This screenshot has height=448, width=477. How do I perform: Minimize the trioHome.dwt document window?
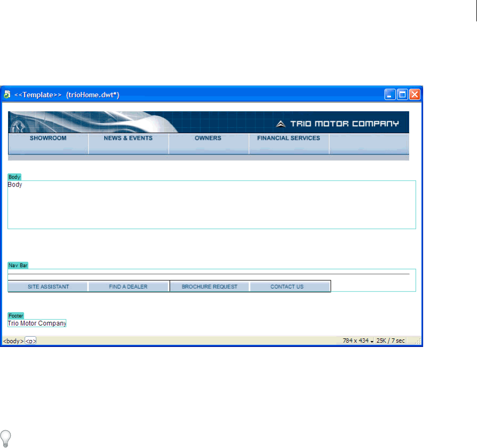tap(390, 95)
